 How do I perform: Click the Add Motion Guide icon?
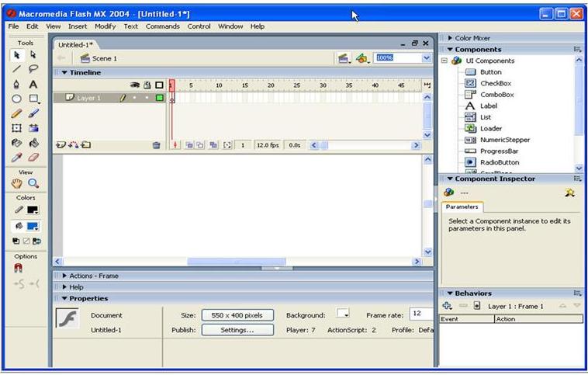click(x=73, y=145)
